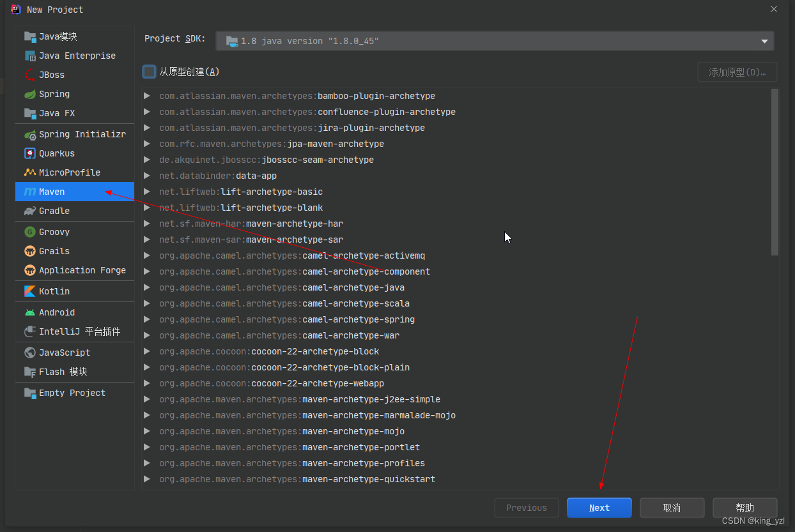Click the Quarkus icon
The width and height of the screenshot is (795, 532).
point(30,153)
